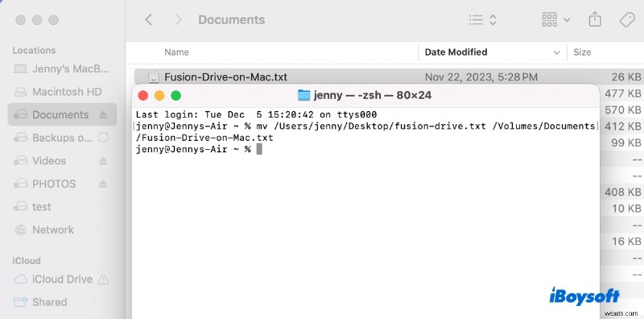Screen dimensions: 644x319
Task: Open the list view switcher
Action: (482, 19)
